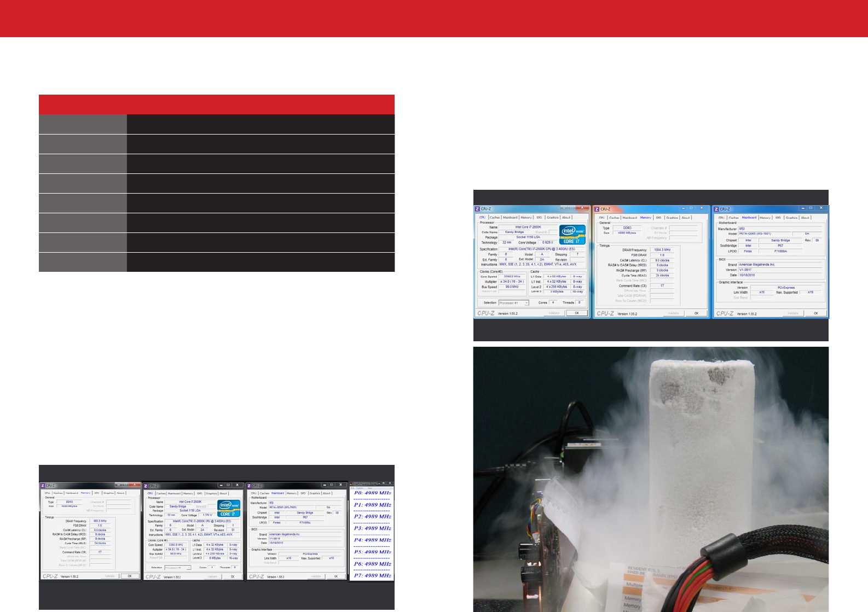Close the CPU-Z mainboard window listing BIOS V1.0B18
868x612 pixels.
coord(340,485)
